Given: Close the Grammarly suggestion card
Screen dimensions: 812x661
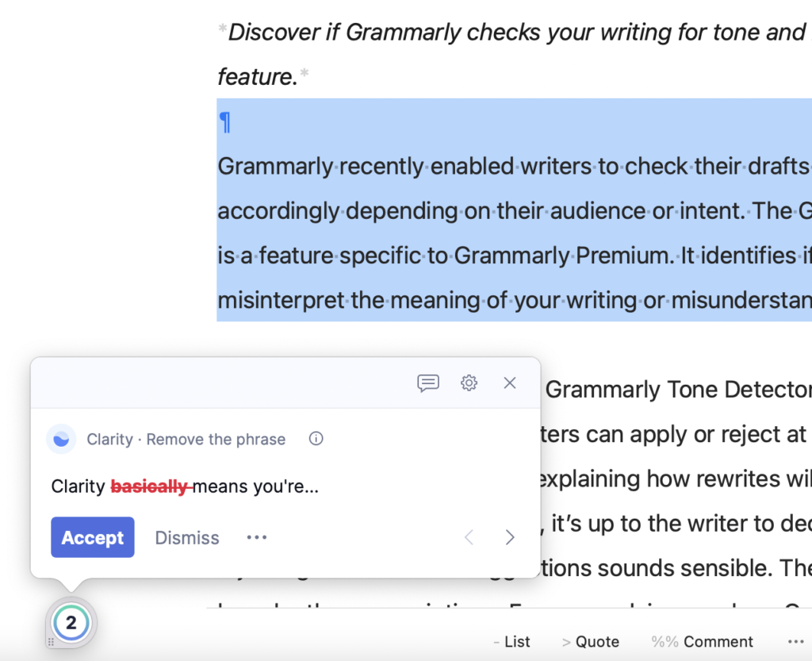Looking at the screenshot, I should tap(510, 383).
